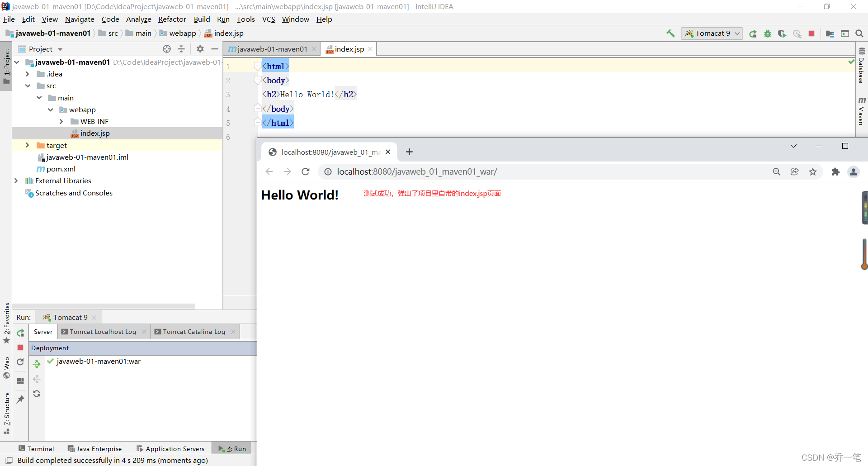Open the Database tool window
Viewport: 868px width, 466px height.
pos(862,65)
